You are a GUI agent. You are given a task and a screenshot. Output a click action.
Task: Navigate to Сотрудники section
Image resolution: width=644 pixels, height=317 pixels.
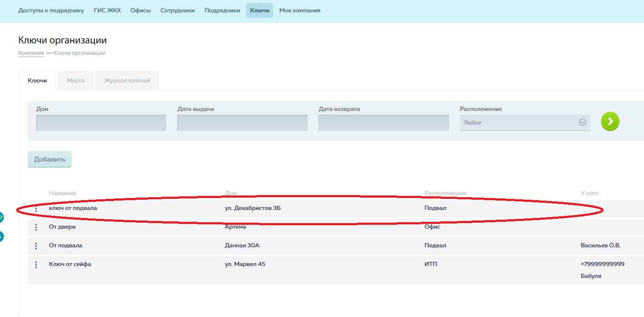pyautogui.click(x=178, y=11)
